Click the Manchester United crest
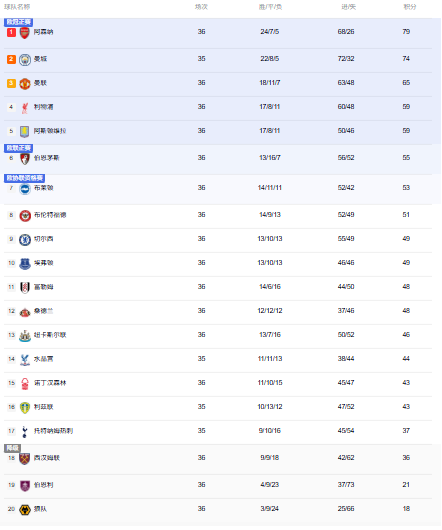The image size is (442, 530). pos(25,83)
